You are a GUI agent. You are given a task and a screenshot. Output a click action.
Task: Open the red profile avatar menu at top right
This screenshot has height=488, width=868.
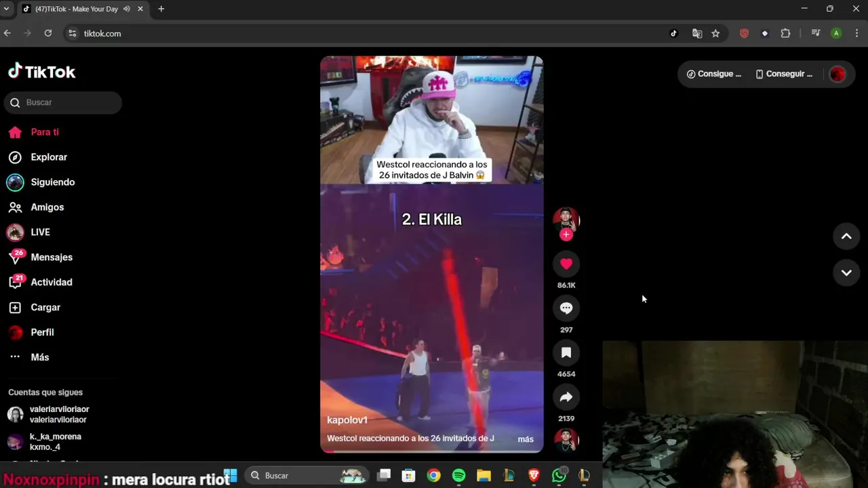tap(837, 75)
